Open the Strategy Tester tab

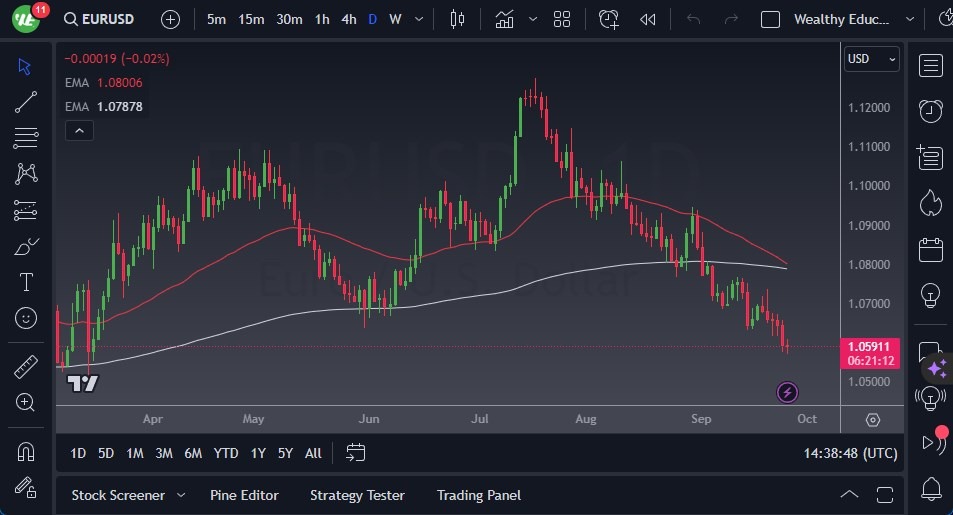point(357,495)
